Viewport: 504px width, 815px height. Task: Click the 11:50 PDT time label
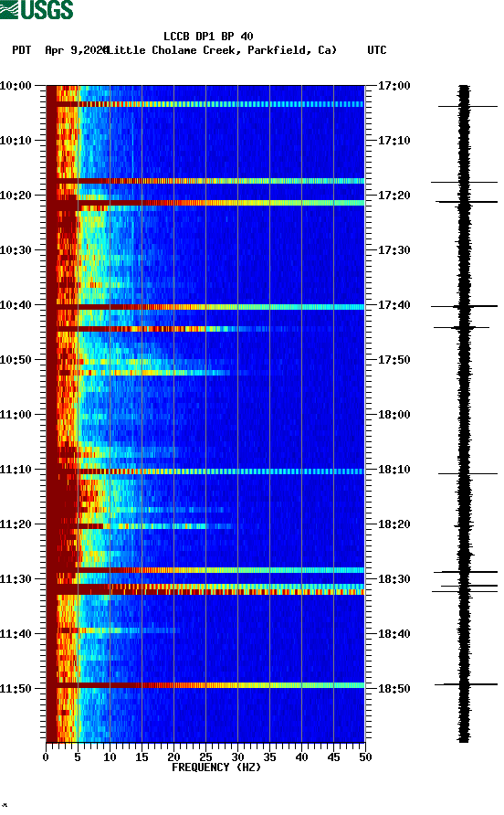[x=16, y=689]
